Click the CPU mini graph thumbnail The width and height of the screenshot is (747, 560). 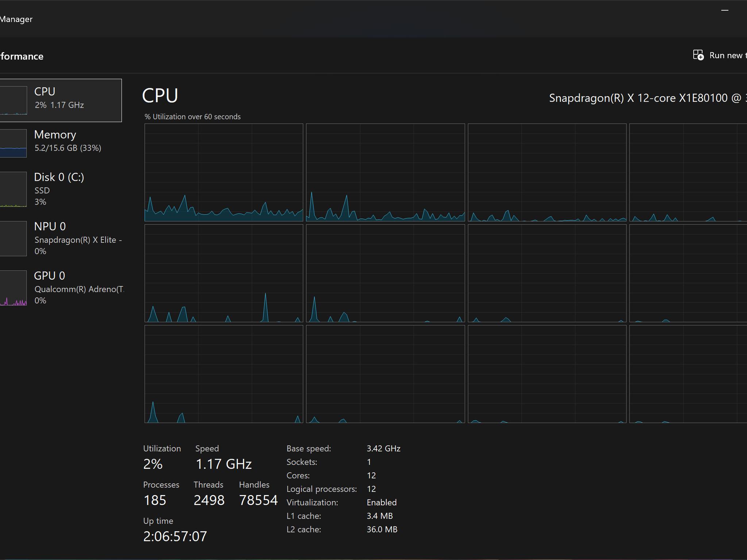click(x=13, y=100)
